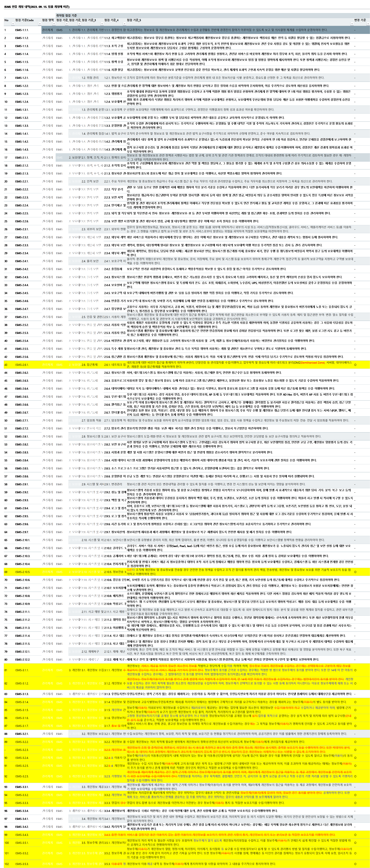The width and height of the screenshot is (370, 868).
Task: Select the 취약점 점검 기준 merged header
Action: coord(67,16)
